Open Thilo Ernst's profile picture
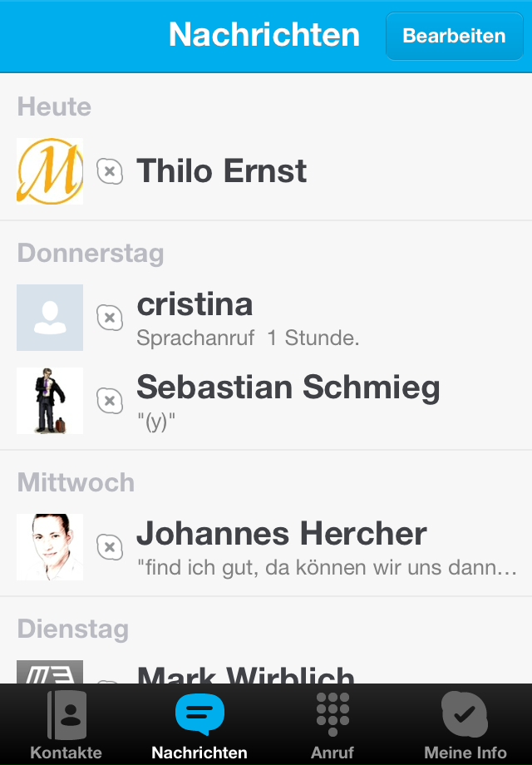 (x=50, y=171)
